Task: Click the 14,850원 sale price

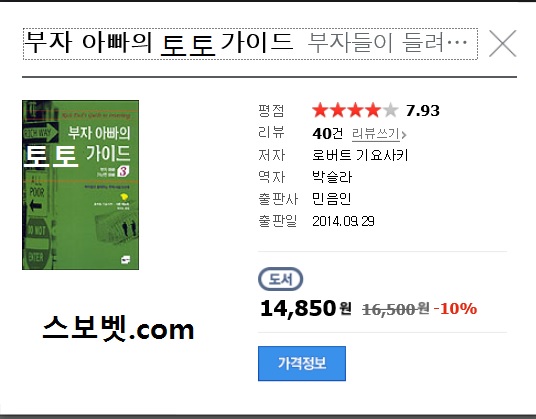Action: click(x=306, y=308)
